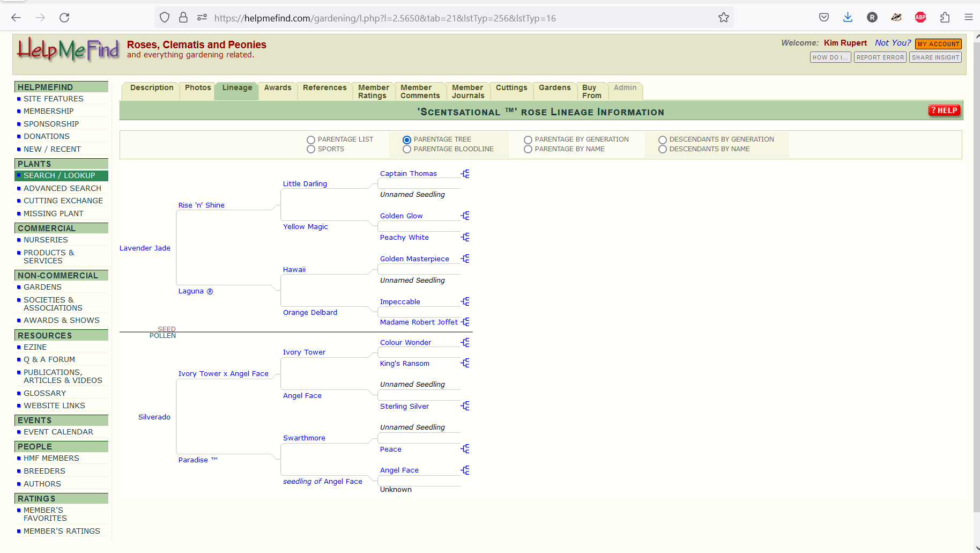The width and height of the screenshot is (980, 553).
Task: Open the Adblock Plus extension icon
Action: pos(920,18)
